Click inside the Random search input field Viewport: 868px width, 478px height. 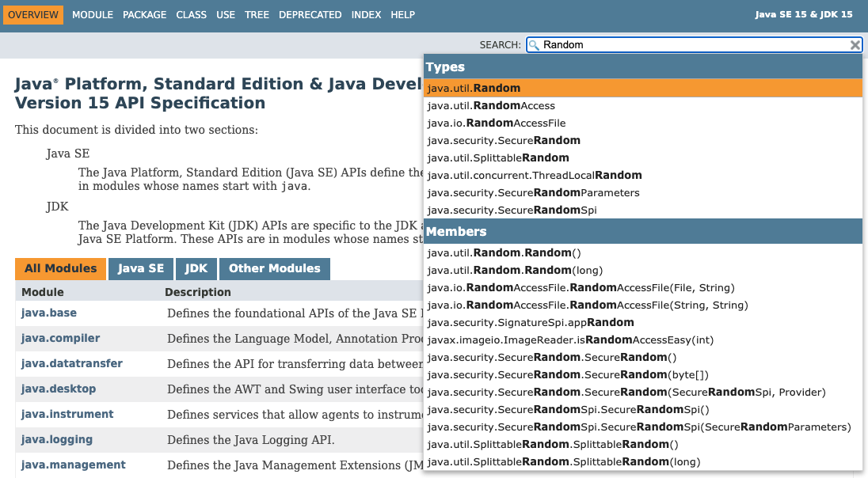click(x=689, y=45)
